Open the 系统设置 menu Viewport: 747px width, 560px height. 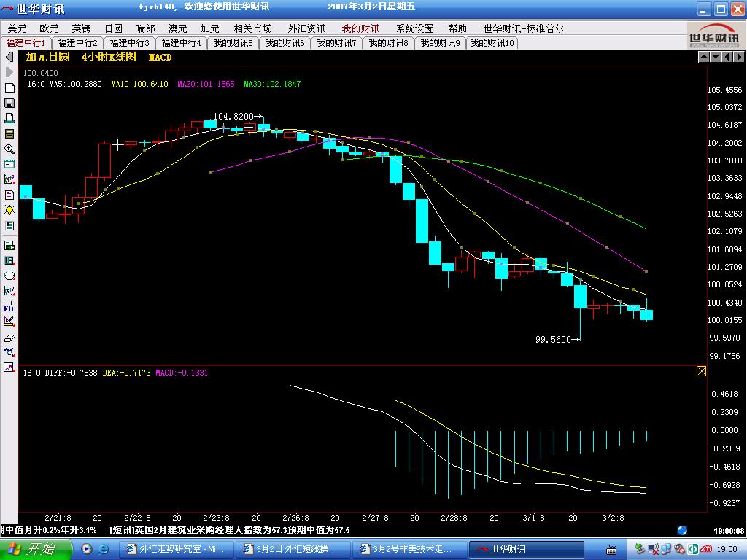pos(415,28)
